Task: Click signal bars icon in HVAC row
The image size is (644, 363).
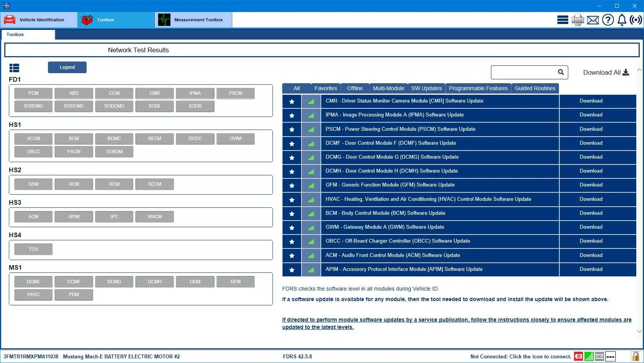Action: tap(311, 200)
